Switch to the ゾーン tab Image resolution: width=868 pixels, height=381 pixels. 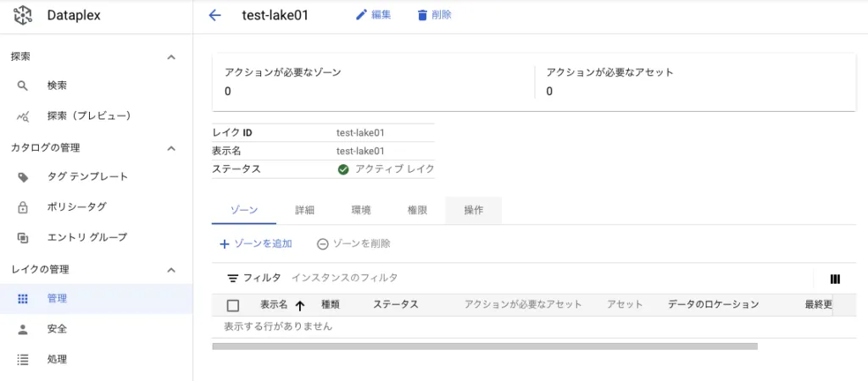pos(243,210)
